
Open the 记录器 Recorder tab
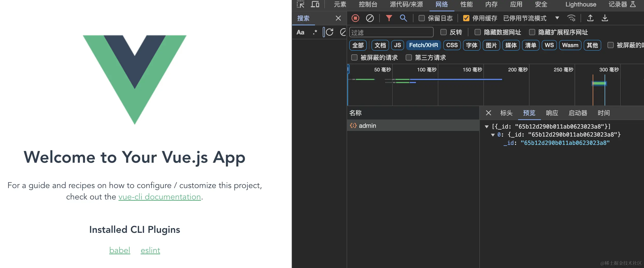coord(622,4)
